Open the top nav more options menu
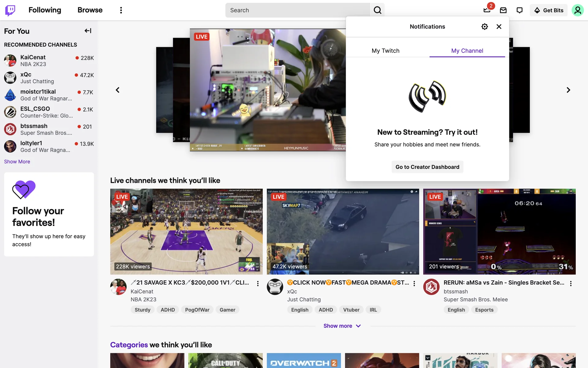 (x=121, y=10)
